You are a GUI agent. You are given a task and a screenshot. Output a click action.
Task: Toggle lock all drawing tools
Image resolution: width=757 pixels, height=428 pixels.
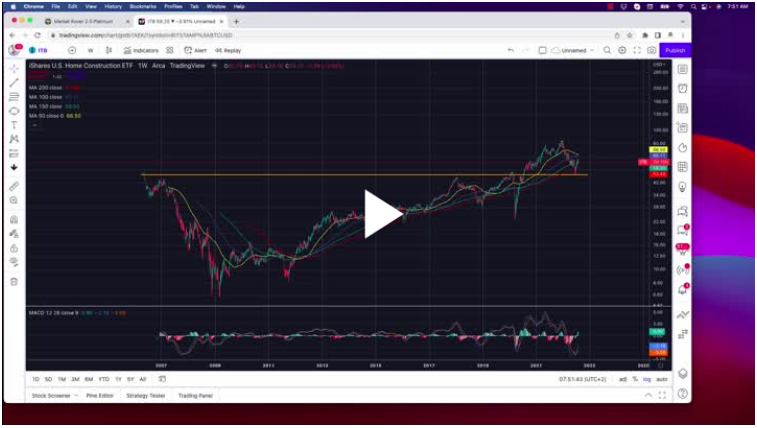click(x=14, y=249)
